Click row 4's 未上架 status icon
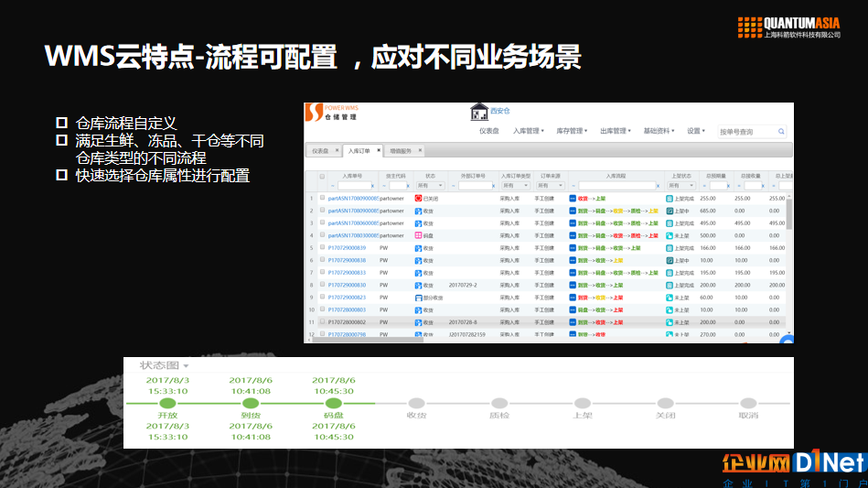868x488 pixels. (x=670, y=235)
